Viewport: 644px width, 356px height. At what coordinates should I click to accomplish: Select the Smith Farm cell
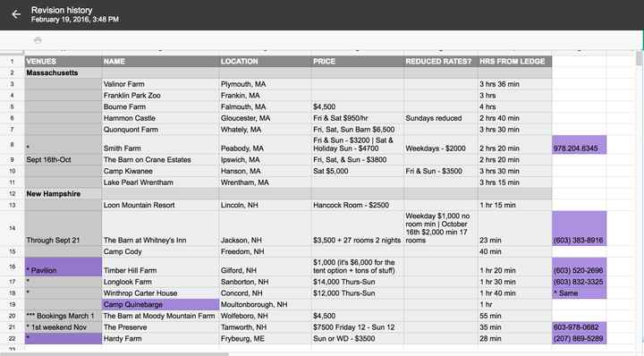160,145
